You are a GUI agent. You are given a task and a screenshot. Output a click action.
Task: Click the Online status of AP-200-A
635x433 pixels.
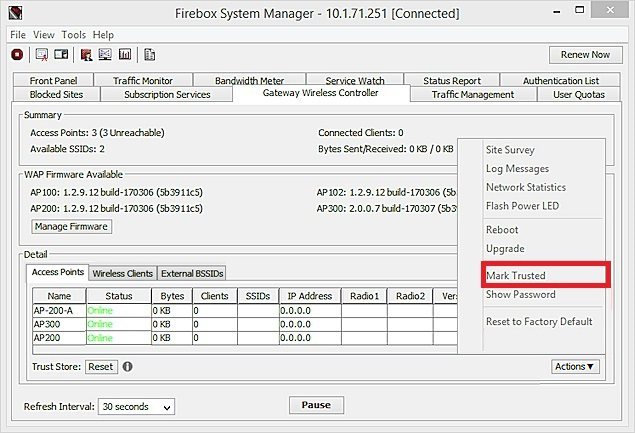[119, 311]
